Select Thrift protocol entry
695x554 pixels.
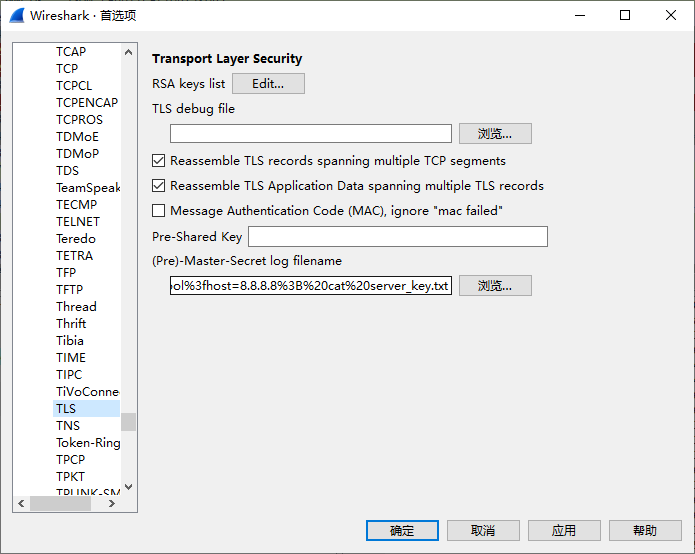[71, 324]
